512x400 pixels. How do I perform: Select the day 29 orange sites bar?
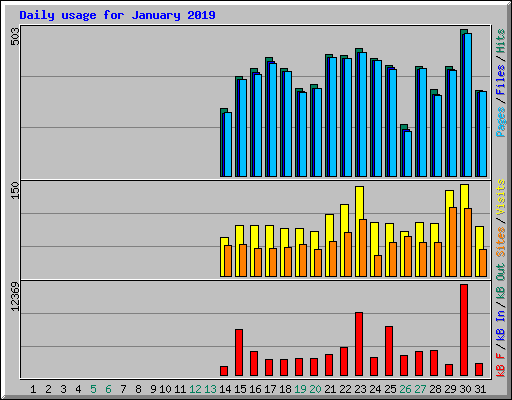click(453, 242)
